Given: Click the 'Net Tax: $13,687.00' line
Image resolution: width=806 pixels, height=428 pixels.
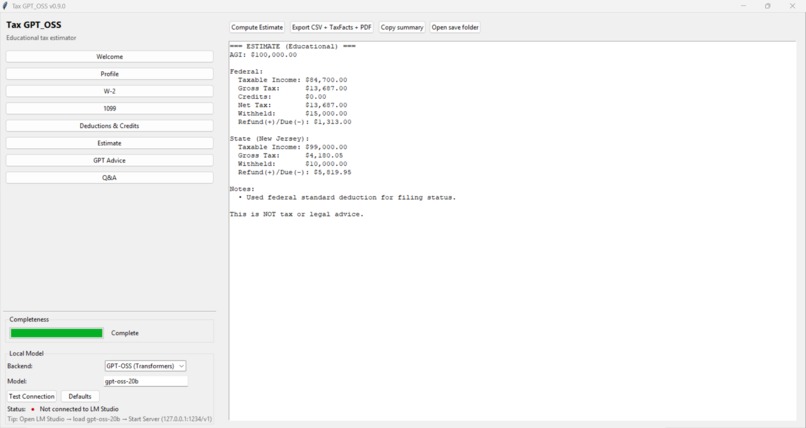Looking at the screenshot, I should 292,105.
